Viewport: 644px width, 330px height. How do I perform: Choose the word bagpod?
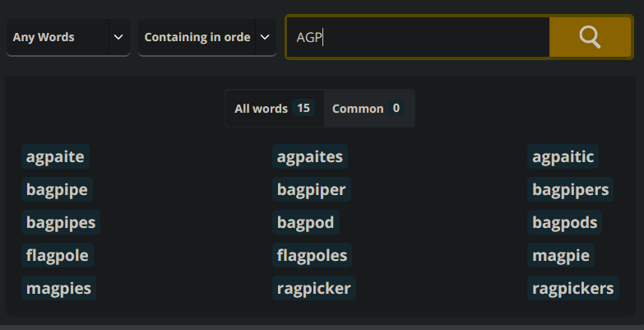click(306, 222)
